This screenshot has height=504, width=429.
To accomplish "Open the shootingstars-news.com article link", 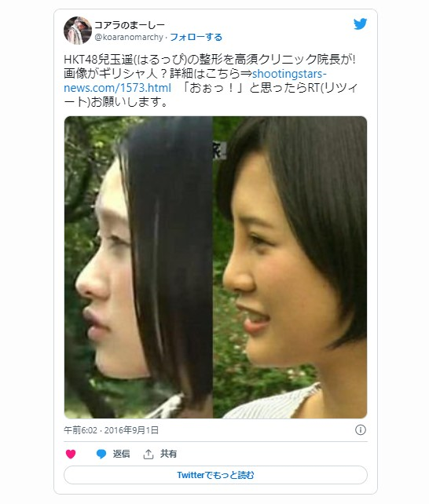I will 195,81.
